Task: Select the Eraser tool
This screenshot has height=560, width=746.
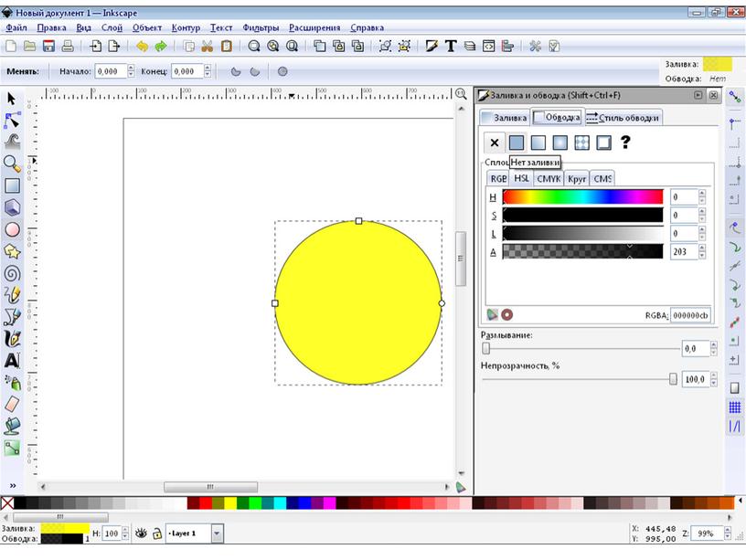Action: click(x=12, y=404)
